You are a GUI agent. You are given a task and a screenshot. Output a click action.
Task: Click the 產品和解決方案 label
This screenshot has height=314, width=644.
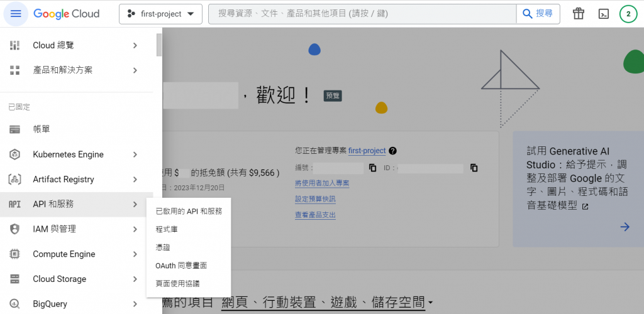63,70
